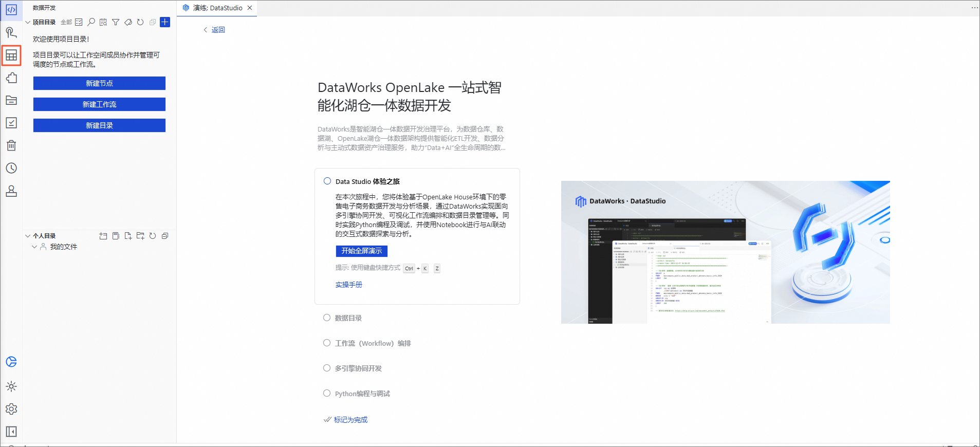Collapse the 个人目录 section chevron
980x447 pixels.
pyautogui.click(x=28, y=236)
